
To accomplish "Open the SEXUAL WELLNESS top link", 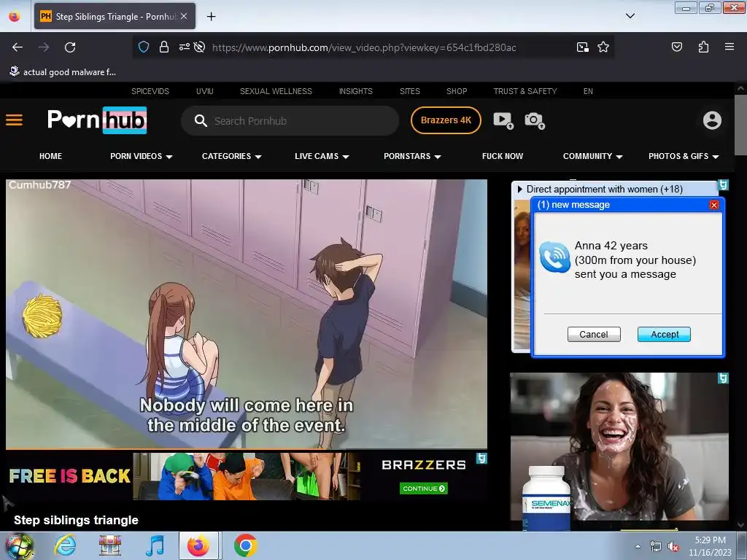I will point(276,91).
